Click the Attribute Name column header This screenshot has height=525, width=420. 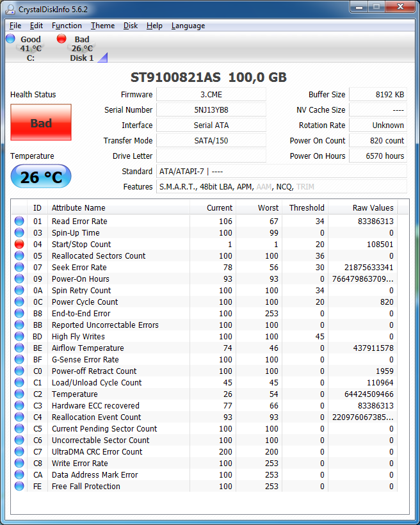tap(118, 208)
